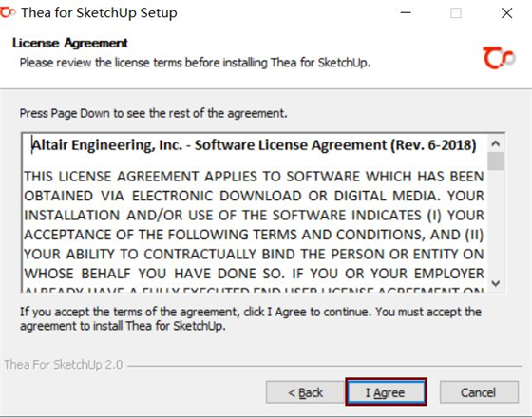Viewport: 532px width, 418px height.
Task: Click the 'Please review the license terms' subtitle
Action: point(195,63)
